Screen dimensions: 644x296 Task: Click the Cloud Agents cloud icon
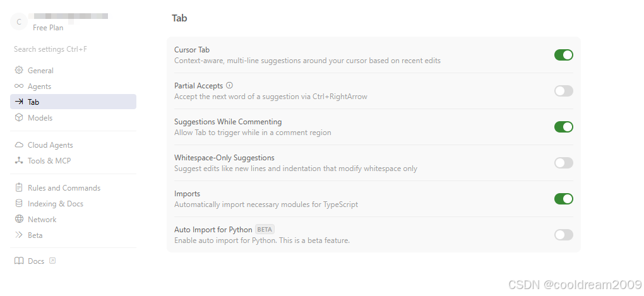click(19, 145)
